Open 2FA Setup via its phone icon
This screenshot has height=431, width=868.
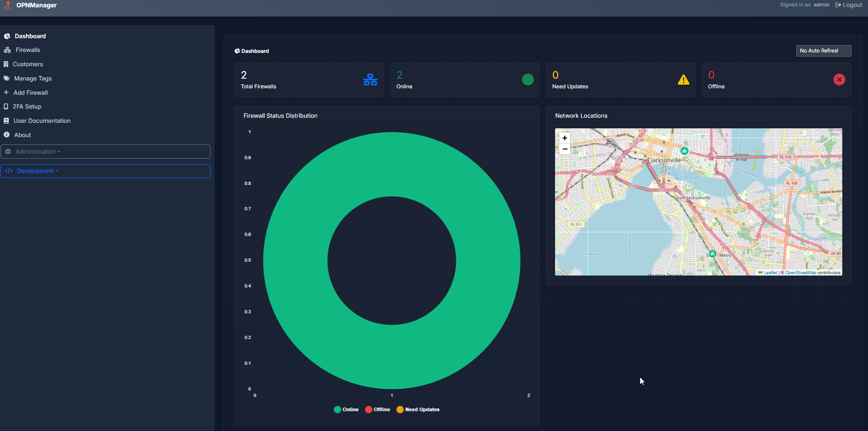(x=7, y=106)
